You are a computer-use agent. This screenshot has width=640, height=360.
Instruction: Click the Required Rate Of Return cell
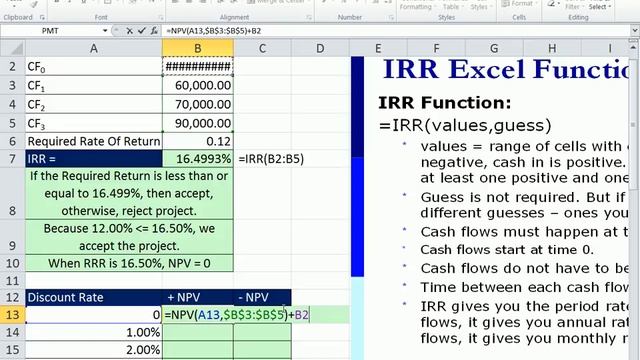point(94,141)
